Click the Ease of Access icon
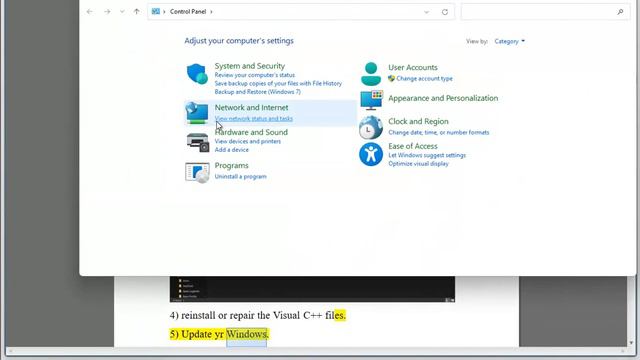 pos(371,154)
